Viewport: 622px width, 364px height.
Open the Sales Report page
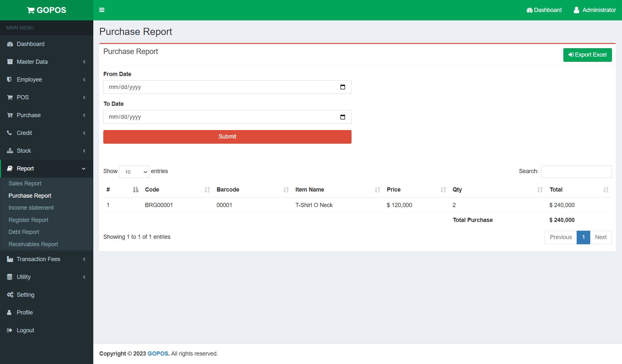[25, 183]
